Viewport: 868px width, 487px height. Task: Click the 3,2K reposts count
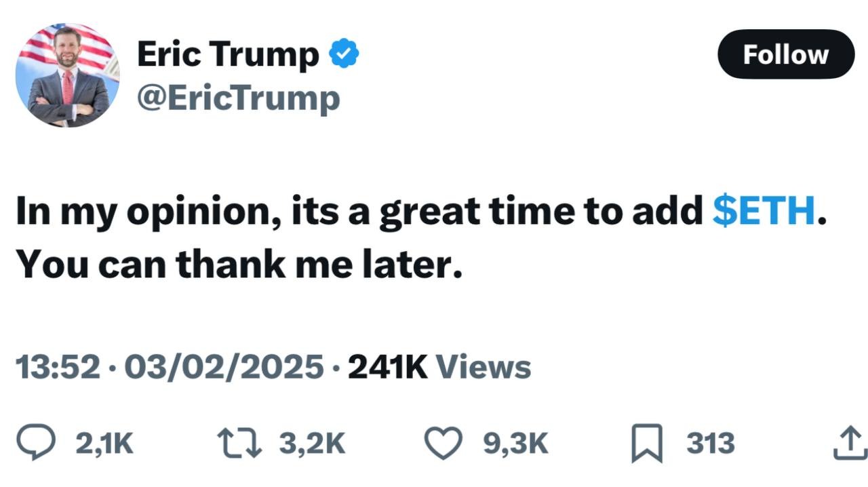(x=312, y=444)
